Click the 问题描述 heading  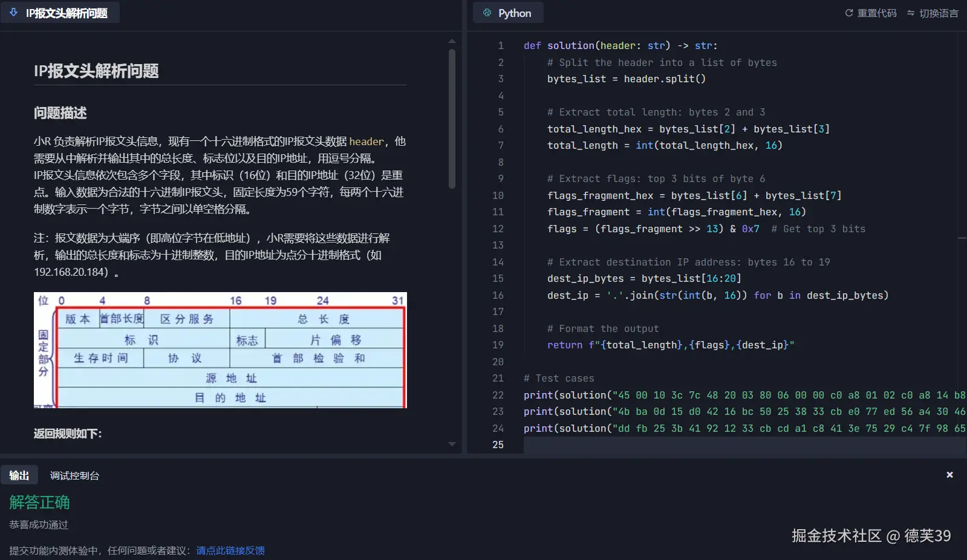click(60, 113)
